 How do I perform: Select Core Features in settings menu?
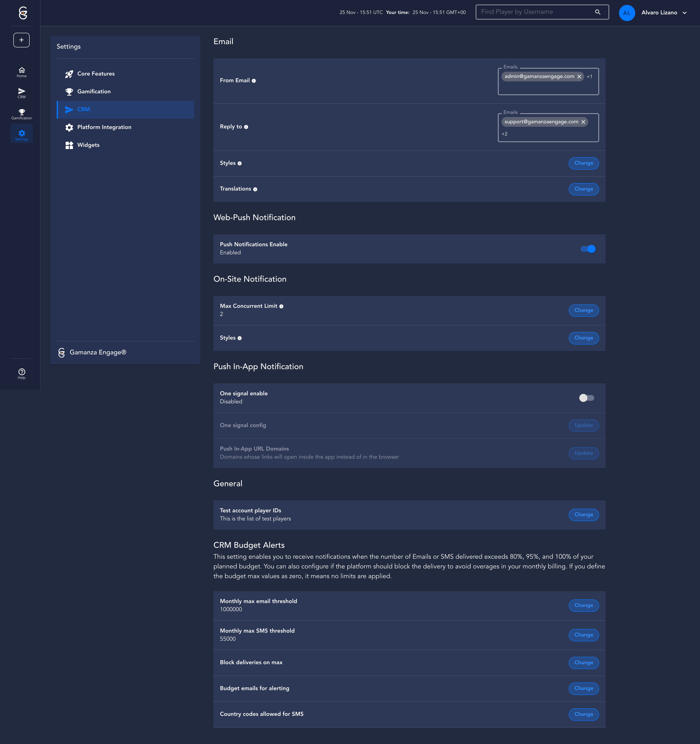(x=96, y=74)
